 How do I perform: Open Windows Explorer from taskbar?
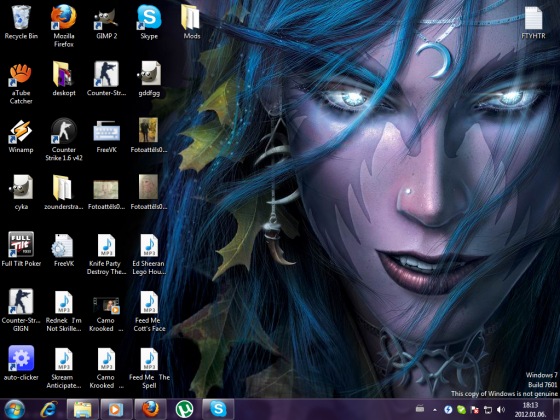click(82, 409)
